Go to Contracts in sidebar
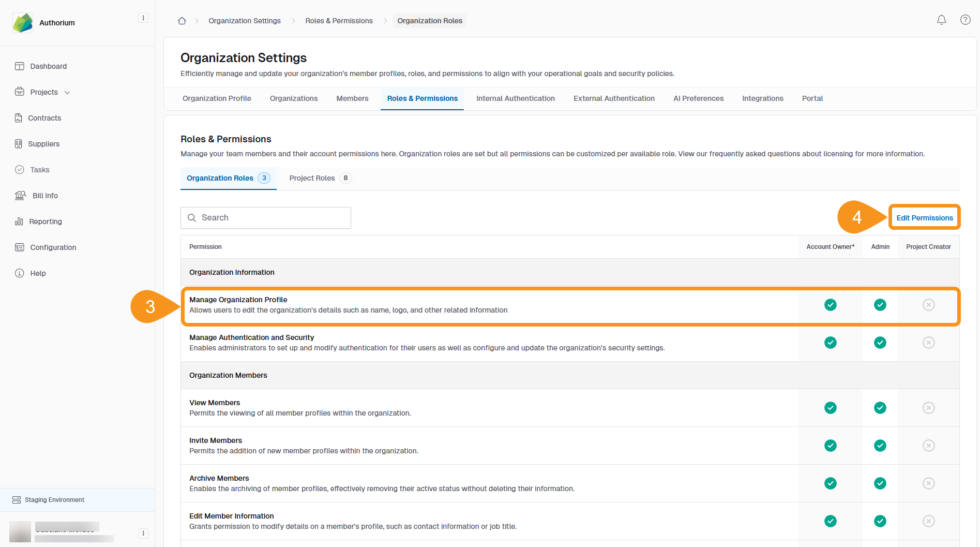 44,118
